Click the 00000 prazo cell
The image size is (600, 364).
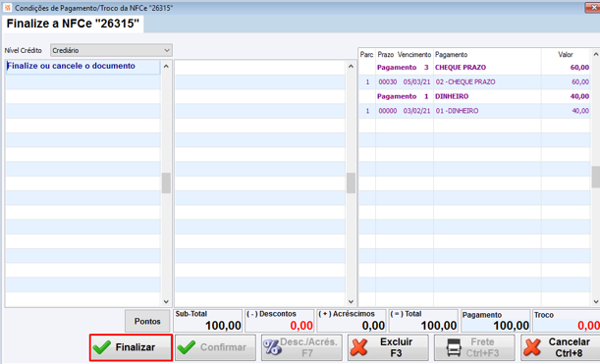coord(388,111)
